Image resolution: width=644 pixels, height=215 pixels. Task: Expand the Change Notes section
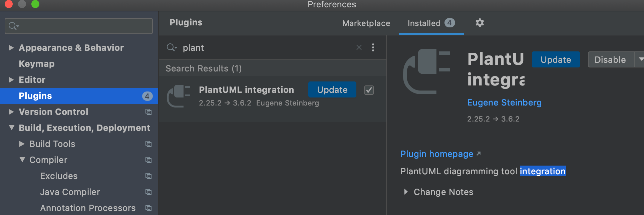(x=406, y=192)
